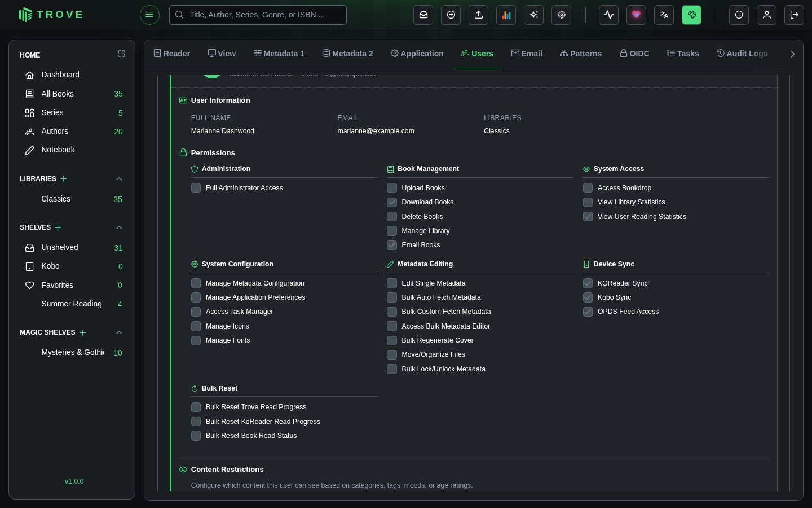Add a new shelf with plus icon

click(58, 227)
